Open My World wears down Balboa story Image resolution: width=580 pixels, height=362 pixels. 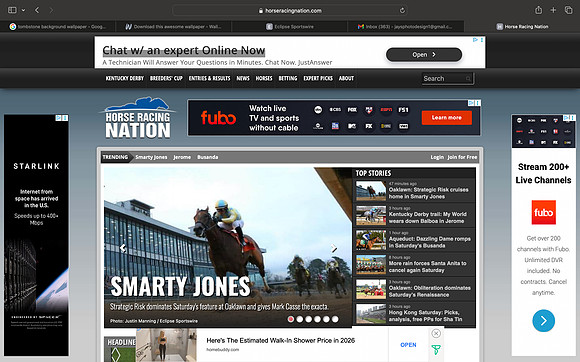click(427, 217)
